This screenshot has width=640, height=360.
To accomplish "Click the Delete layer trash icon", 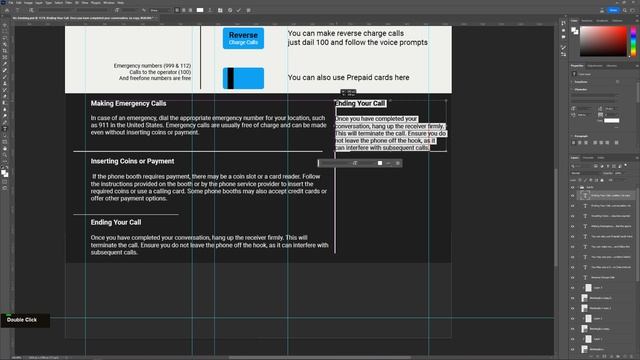I will click(x=631, y=356).
